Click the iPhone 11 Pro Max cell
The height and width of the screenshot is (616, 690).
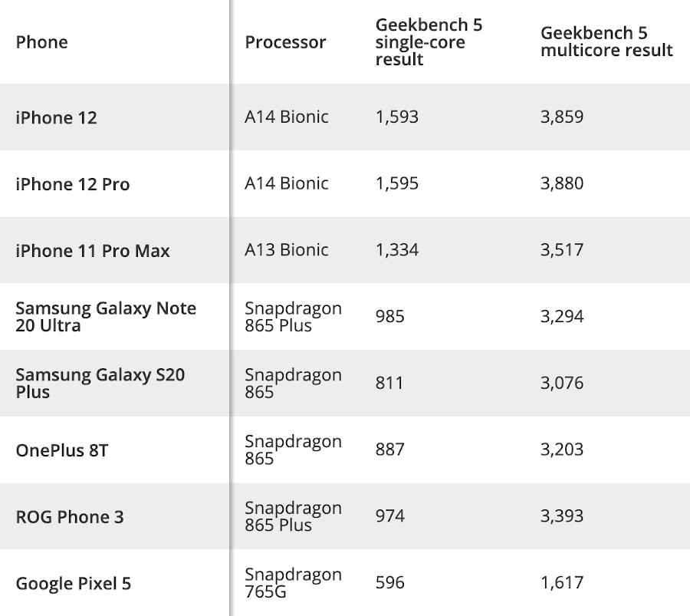(x=93, y=251)
